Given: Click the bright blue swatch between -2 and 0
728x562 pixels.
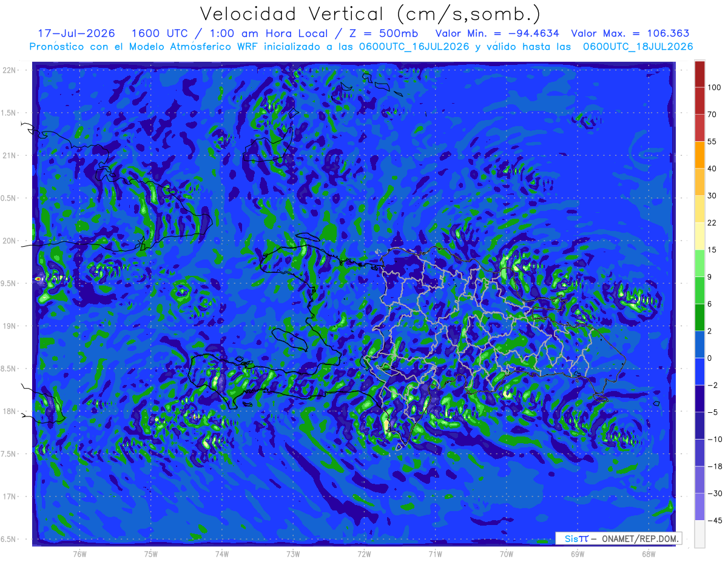Looking at the screenshot, I should pyautogui.click(x=699, y=371).
